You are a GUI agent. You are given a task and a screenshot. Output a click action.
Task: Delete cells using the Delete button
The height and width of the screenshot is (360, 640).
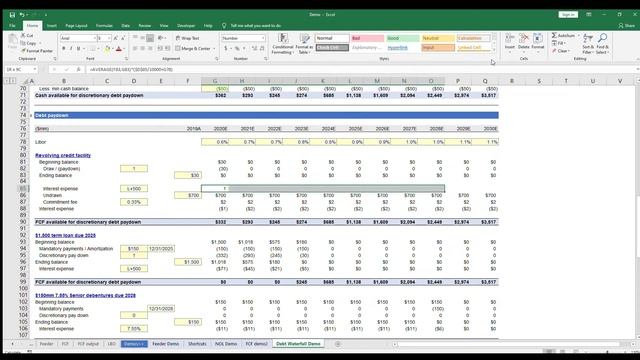pos(524,43)
